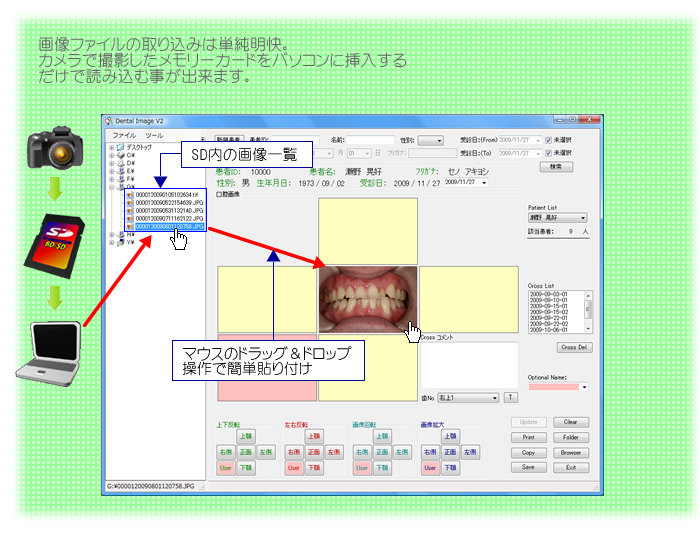This screenshot has height=535, width=700.
Task: Collapse the G¥ drive node
Action: (x=111, y=187)
